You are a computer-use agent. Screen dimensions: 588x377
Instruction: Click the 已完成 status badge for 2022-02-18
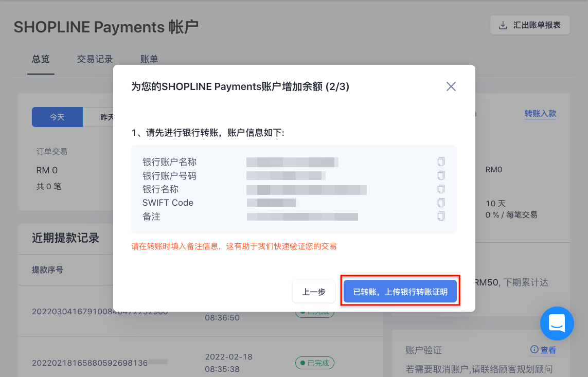tap(315, 363)
